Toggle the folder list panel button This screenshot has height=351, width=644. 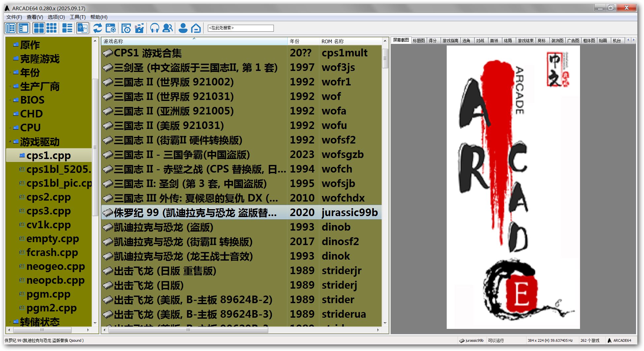11,28
